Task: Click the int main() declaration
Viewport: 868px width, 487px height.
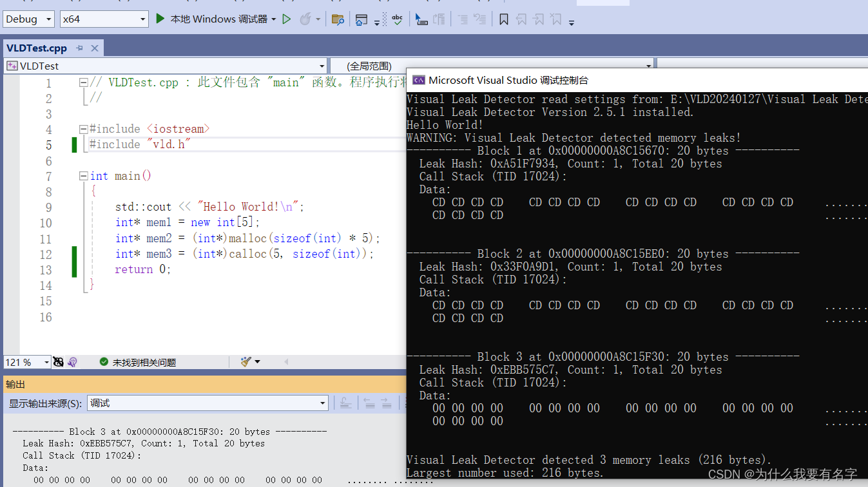Action: (121, 176)
